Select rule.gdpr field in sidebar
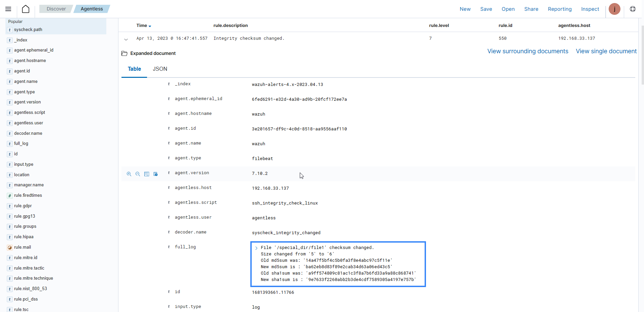Screen dimensions: 644x312 point(23,206)
